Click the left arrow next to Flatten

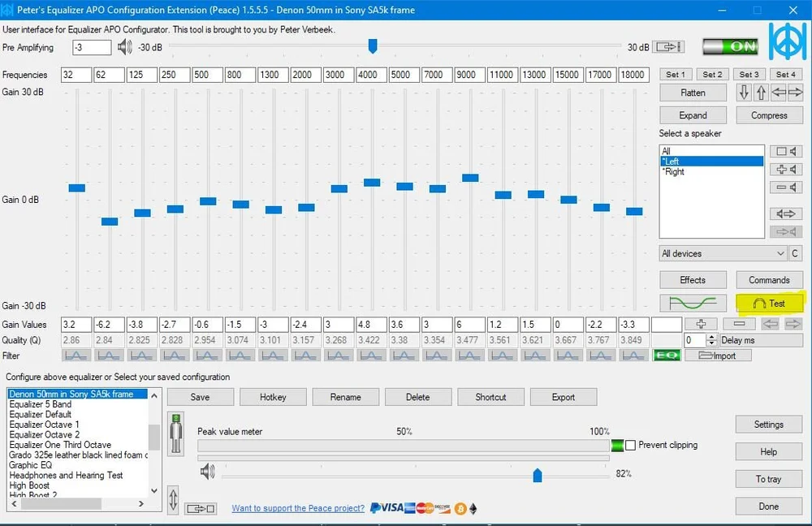(x=779, y=93)
